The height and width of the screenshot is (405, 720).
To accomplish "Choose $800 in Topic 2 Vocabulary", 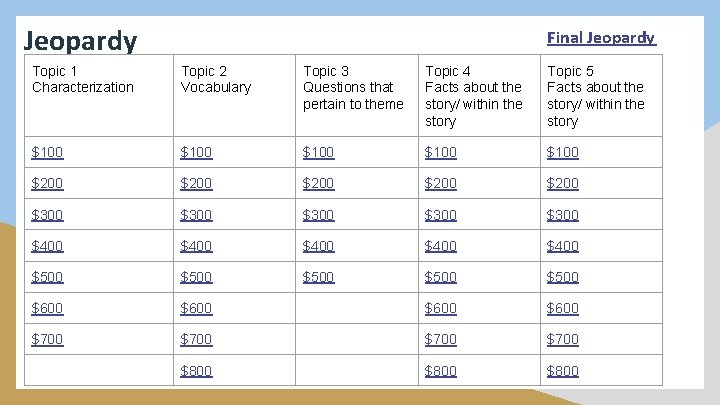I will (196, 371).
